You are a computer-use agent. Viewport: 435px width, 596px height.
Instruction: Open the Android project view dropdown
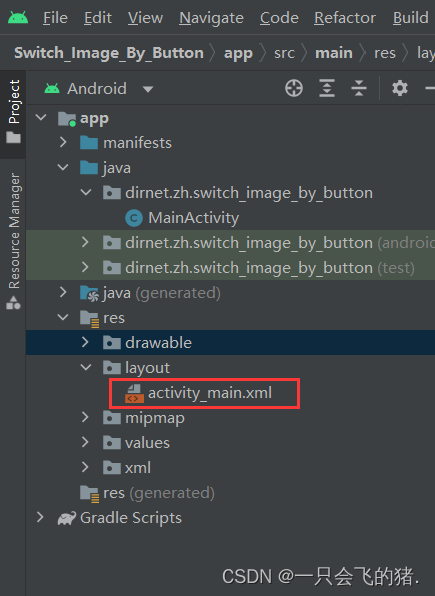pos(99,89)
